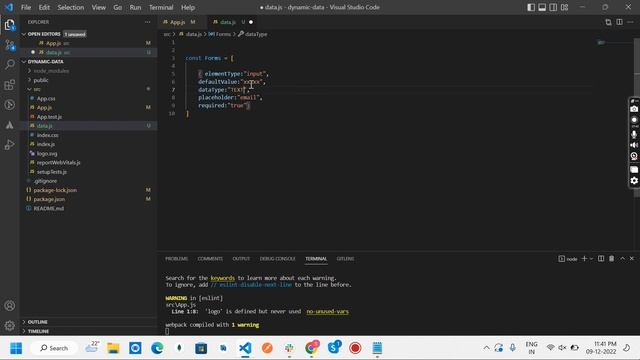The width and height of the screenshot is (640, 360).
Task: Open terminal launch profile dropdown arrow
Action: [591, 259]
